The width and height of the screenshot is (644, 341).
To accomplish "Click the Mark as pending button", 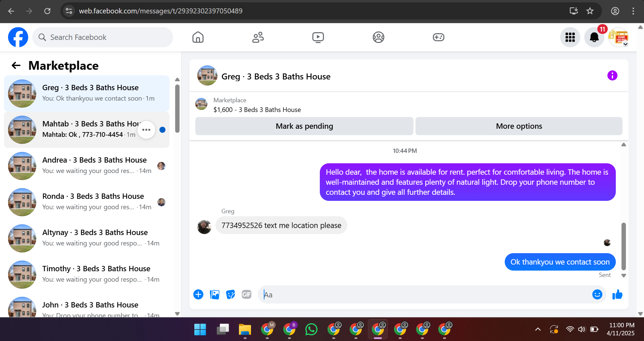I will 304,126.
